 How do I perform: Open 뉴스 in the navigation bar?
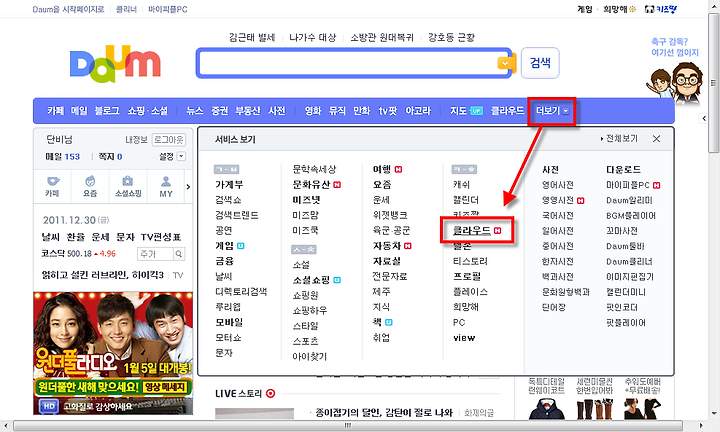coord(195,111)
